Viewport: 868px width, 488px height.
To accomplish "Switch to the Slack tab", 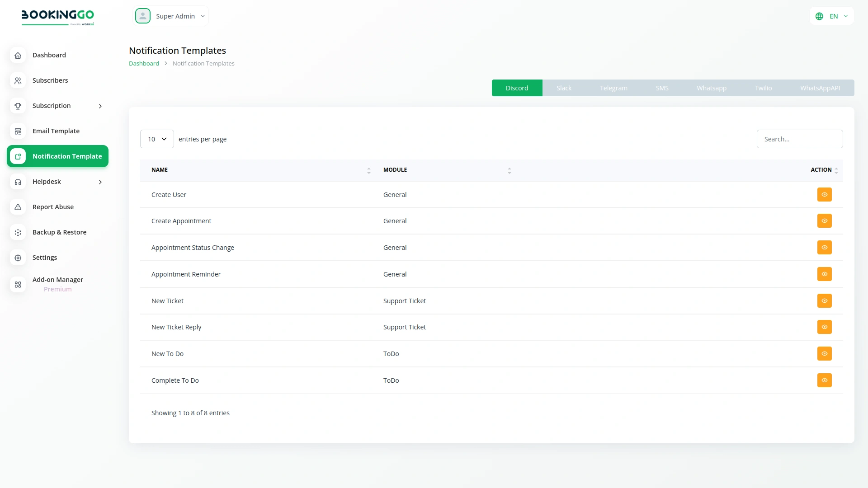I will tap(564, 88).
